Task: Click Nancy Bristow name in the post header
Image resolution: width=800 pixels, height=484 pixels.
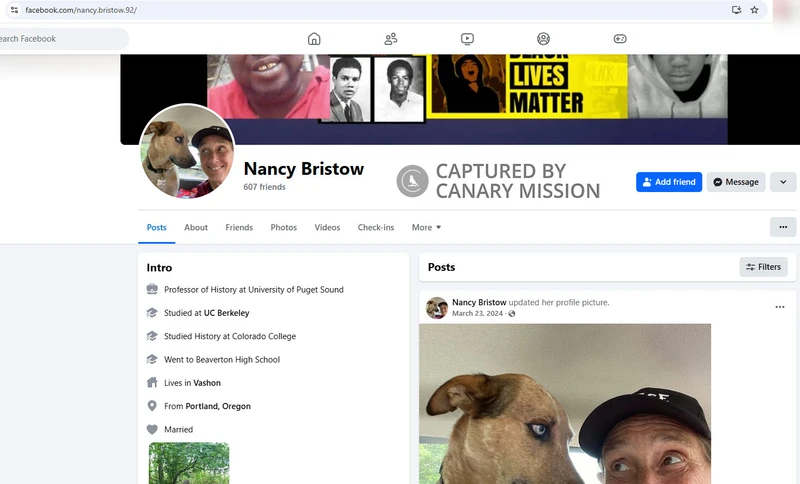Action: (479, 302)
